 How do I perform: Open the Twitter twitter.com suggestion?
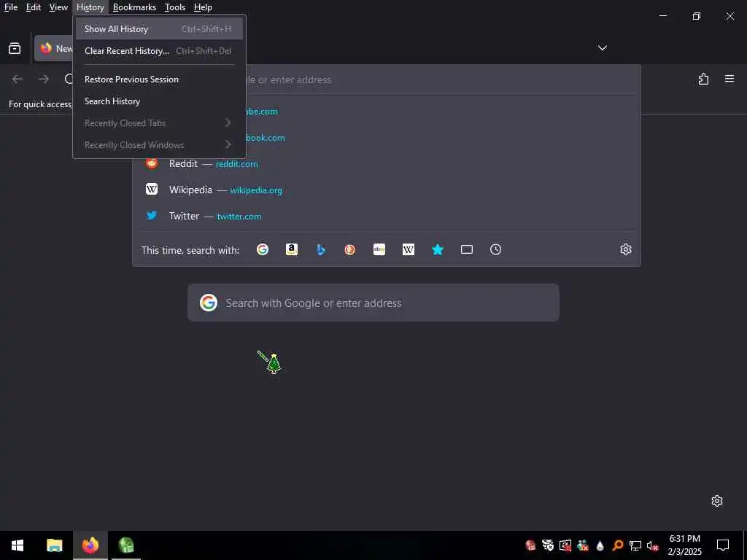(x=386, y=216)
